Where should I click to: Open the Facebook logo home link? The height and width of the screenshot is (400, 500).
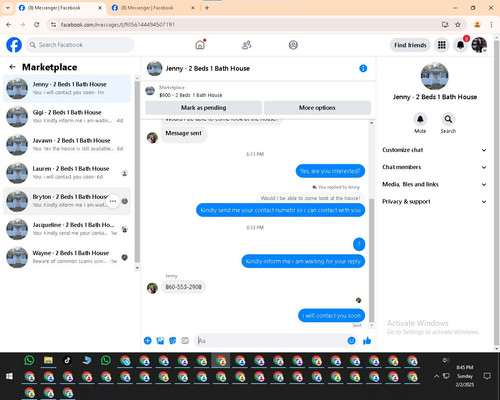coord(14,45)
